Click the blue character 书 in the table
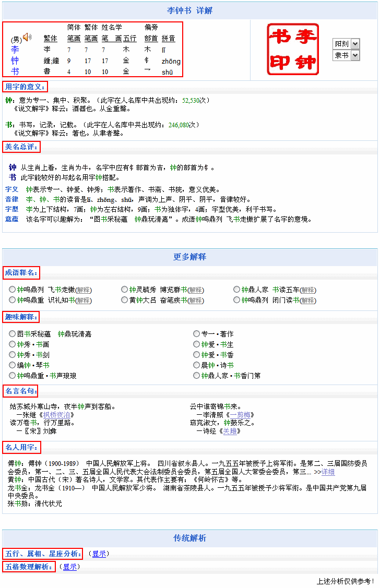380x588 pixels. (x=15, y=71)
